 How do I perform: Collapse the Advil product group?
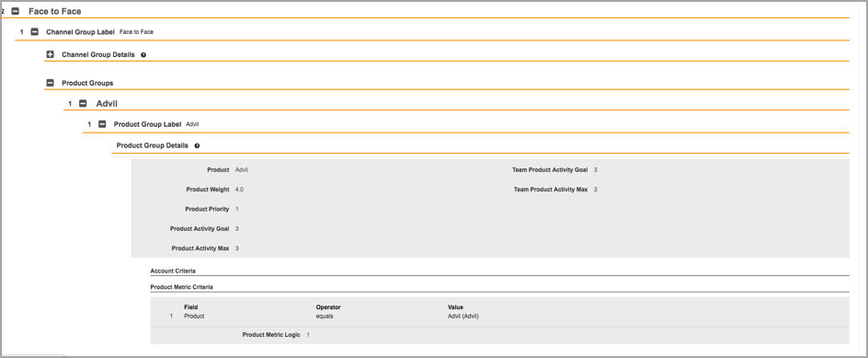pos(83,104)
